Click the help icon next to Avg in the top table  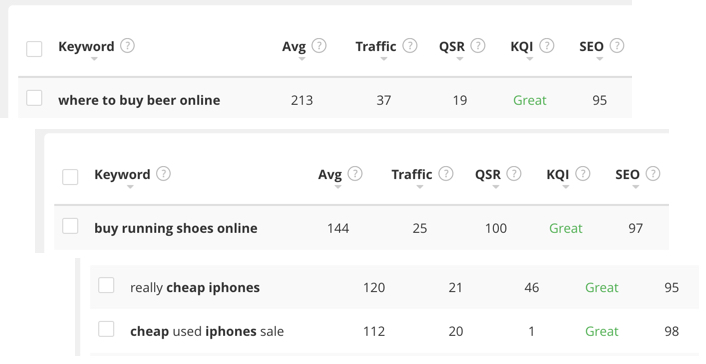(319, 46)
